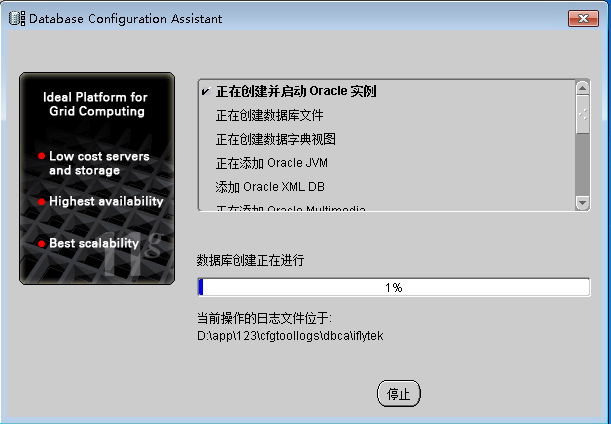Image resolution: width=611 pixels, height=424 pixels.
Task: Select the 正在创建数据字典视图 step
Action: click(275, 139)
